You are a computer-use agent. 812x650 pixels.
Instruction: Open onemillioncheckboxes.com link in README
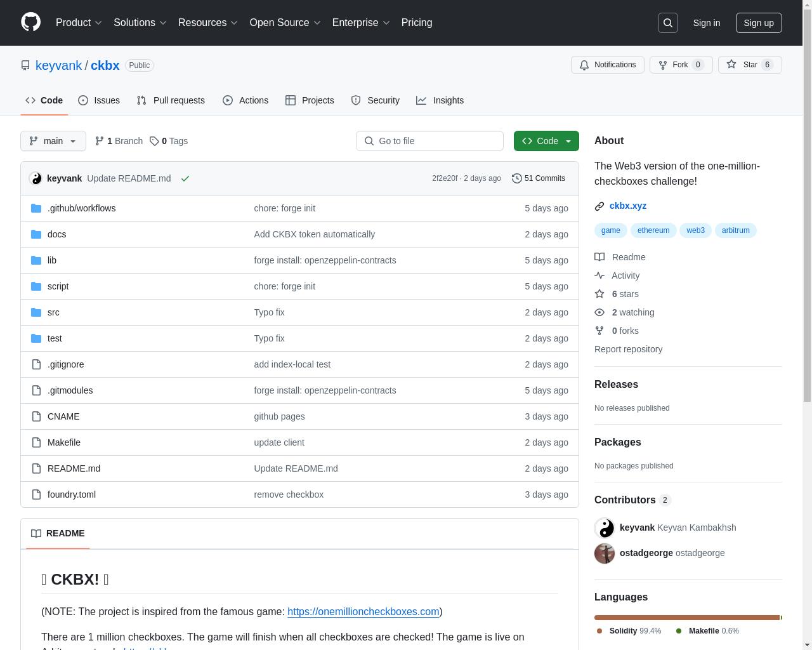point(363,611)
